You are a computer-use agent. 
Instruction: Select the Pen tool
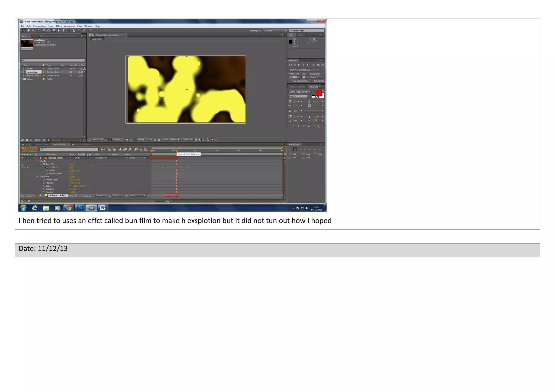click(x=59, y=31)
